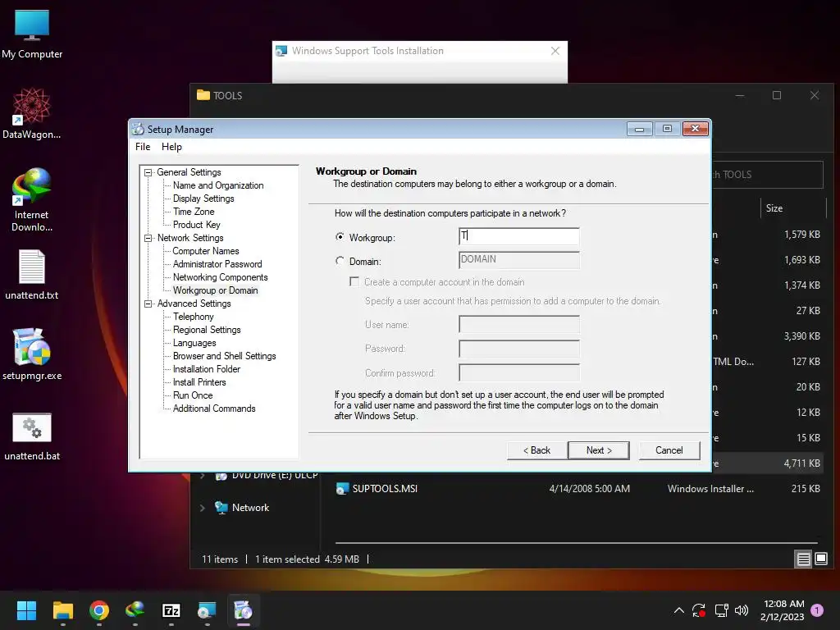Switch TOOLS window to details view
Image resolution: width=840 pixels, height=630 pixels.
click(804, 559)
